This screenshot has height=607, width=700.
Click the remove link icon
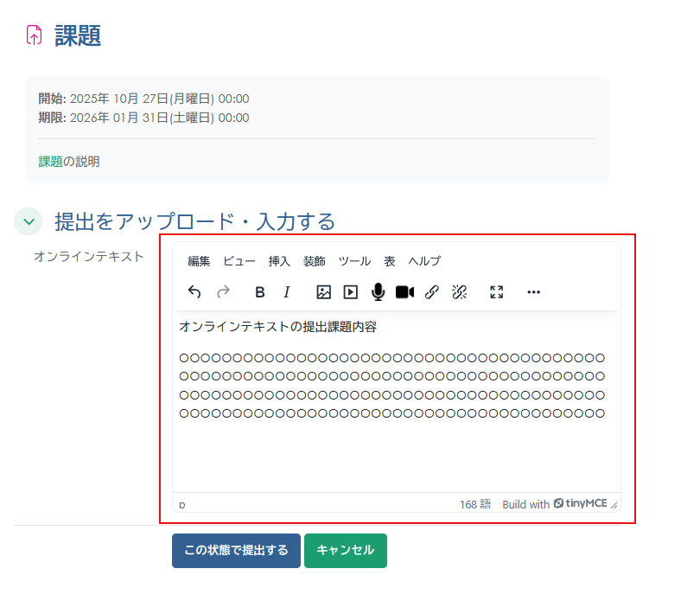click(459, 291)
